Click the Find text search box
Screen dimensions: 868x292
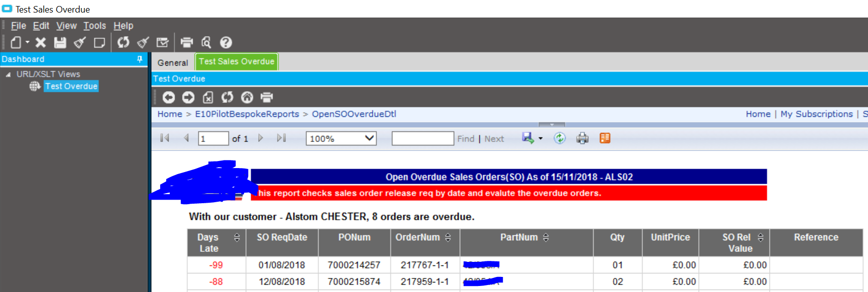(423, 138)
